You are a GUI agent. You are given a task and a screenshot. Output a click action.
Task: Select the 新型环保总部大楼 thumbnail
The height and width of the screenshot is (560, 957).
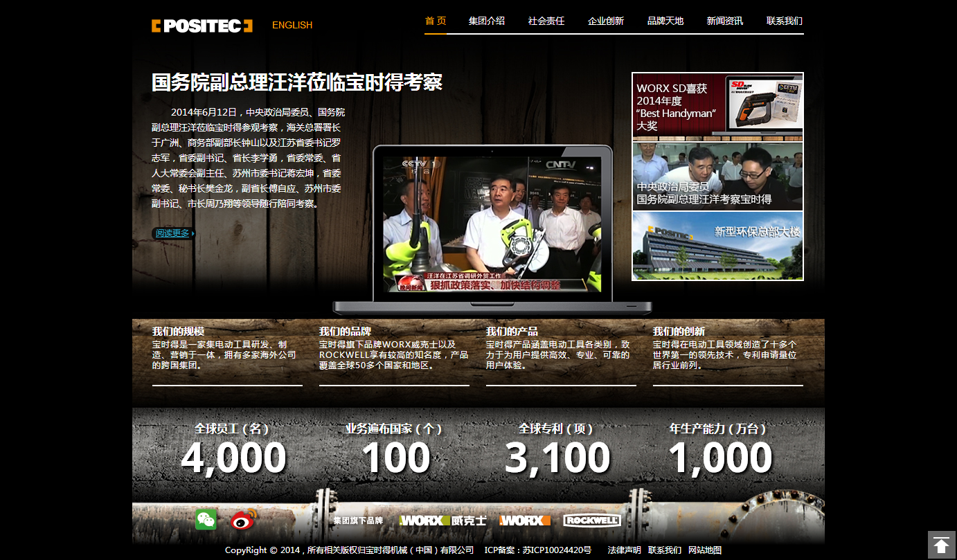point(717,246)
